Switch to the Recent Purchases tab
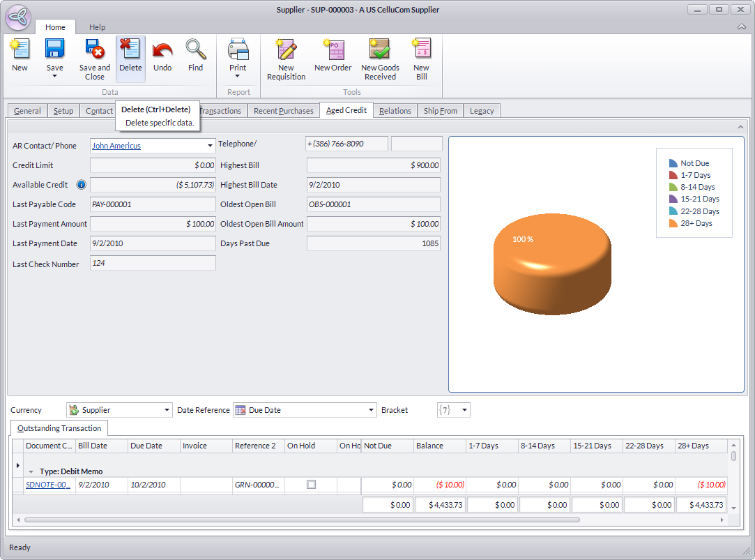 coord(283,111)
